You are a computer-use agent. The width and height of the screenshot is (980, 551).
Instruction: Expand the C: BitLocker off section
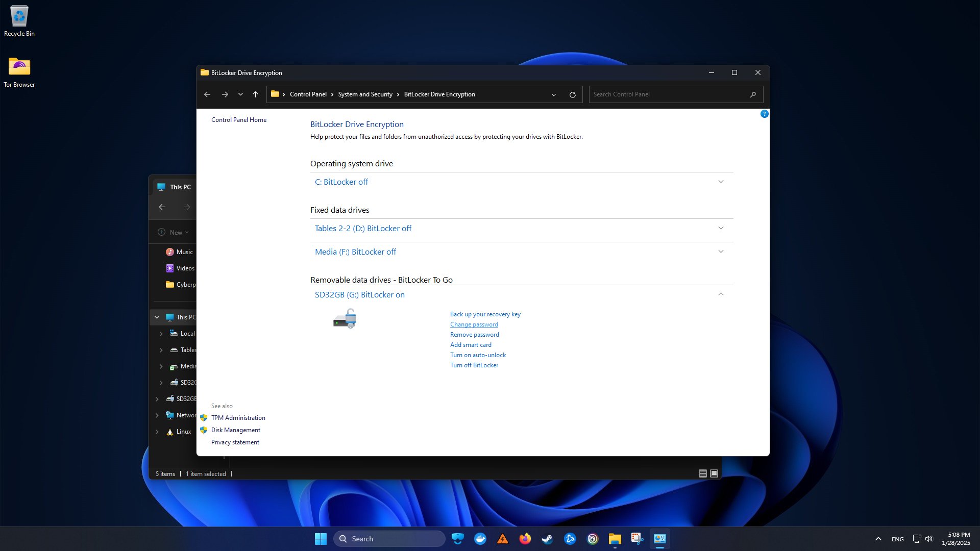[x=721, y=182]
